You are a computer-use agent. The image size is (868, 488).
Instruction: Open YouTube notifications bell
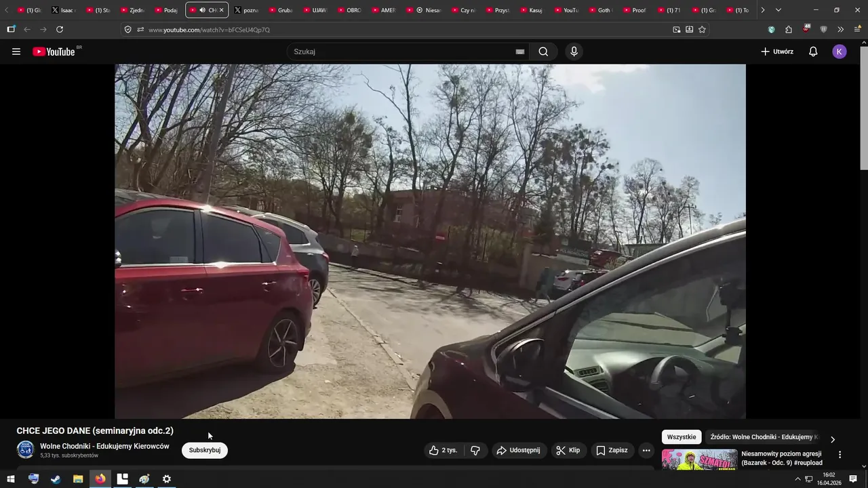click(x=813, y=52)
